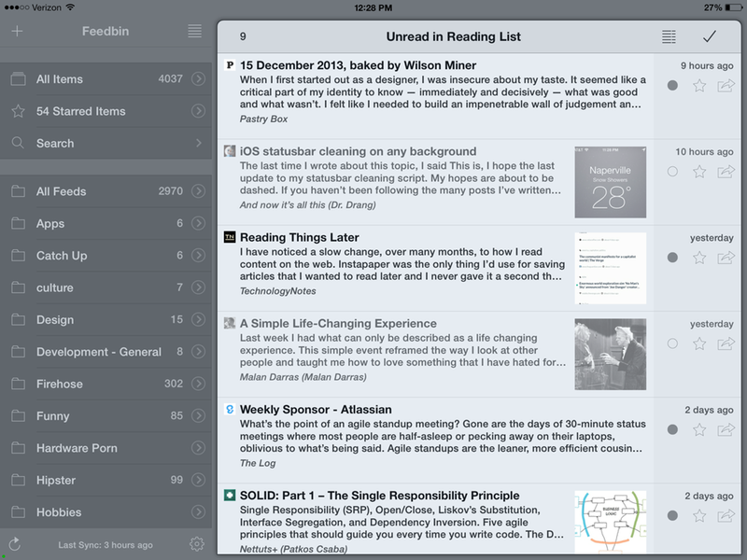The width and height of the screenshot is (747, 560).
Task: Open '15 December 2013, baked by Wilson Miner'
Action: pyautogui.click(x=358, y=65)
